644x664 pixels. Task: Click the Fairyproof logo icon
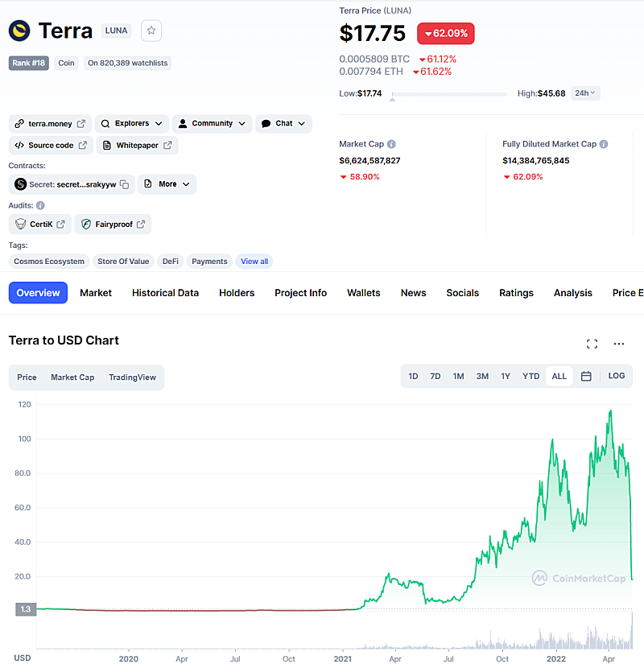click(86, 224)
